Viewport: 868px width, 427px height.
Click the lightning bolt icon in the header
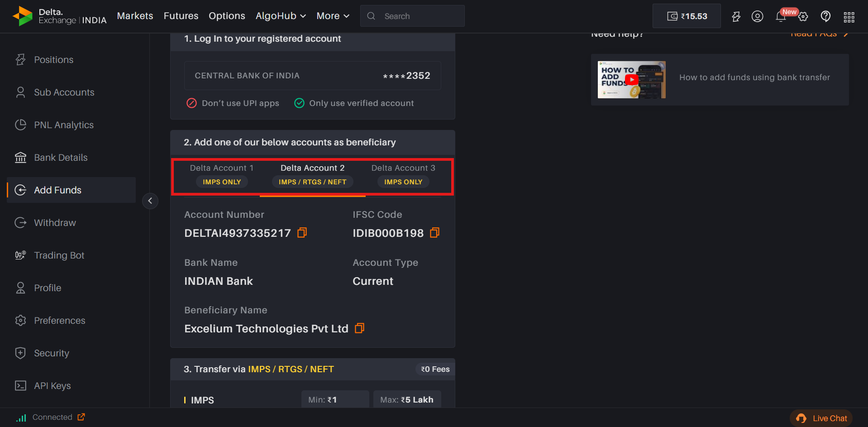736,16
